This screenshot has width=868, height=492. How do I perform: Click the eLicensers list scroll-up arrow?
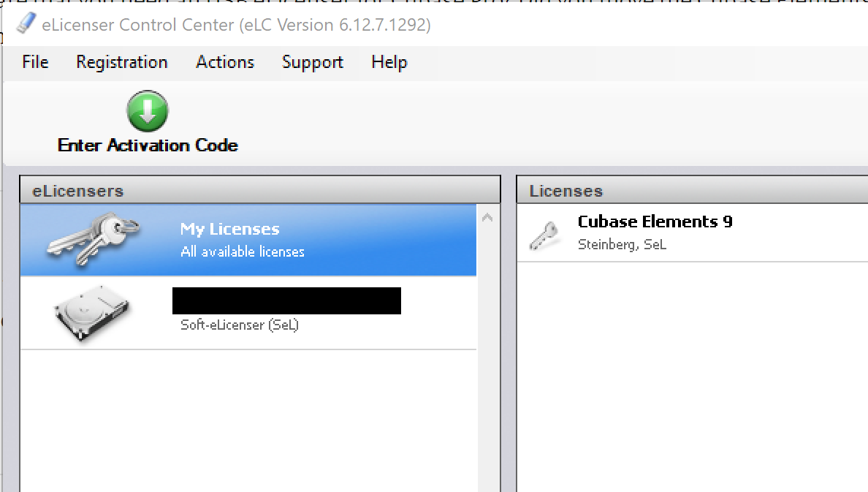(487, 218)
